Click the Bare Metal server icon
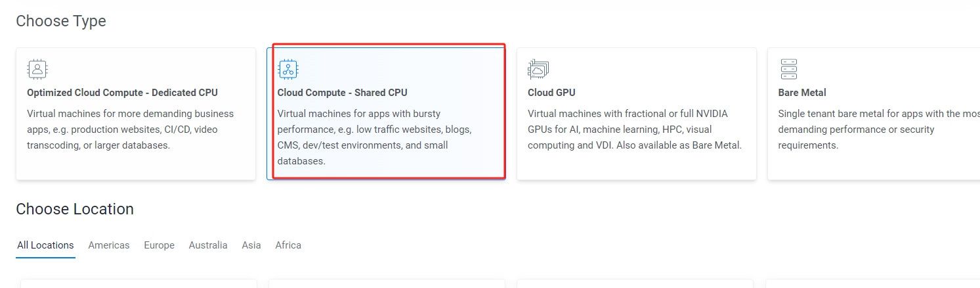This screenshot has height=288, width=980. 788,69
